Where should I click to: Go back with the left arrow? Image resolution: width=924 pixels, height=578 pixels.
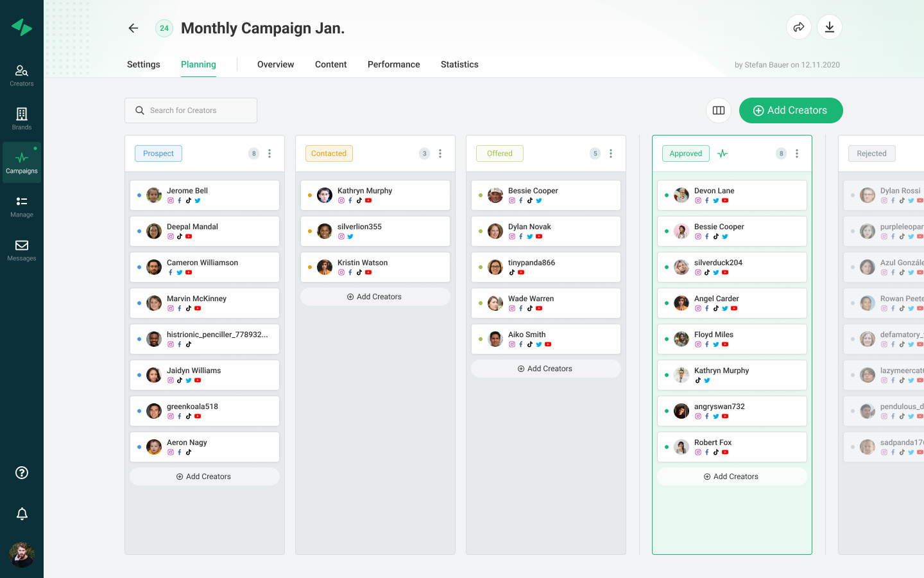(x=133, y=28)
